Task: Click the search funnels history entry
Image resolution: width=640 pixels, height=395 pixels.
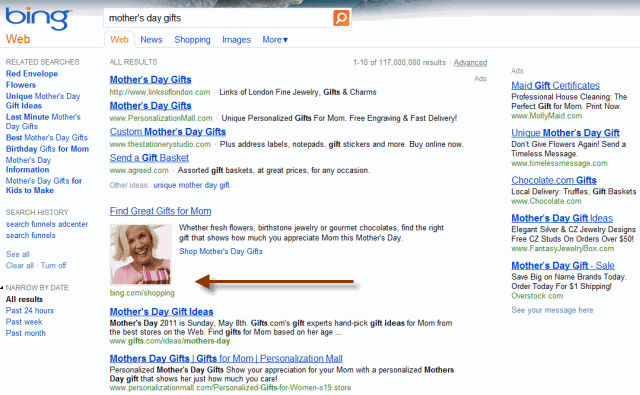Action: click(31, 235)
